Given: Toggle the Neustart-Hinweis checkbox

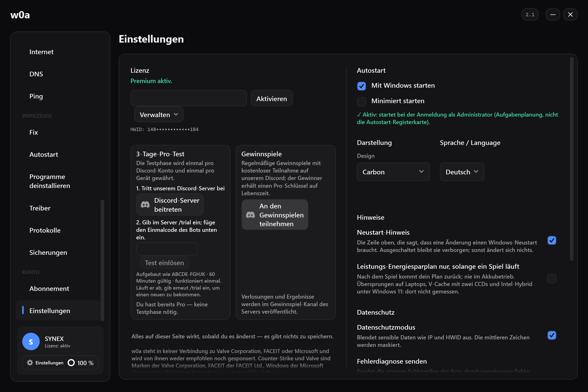Looking at the screenshot, I should click(x=552, y=240).
